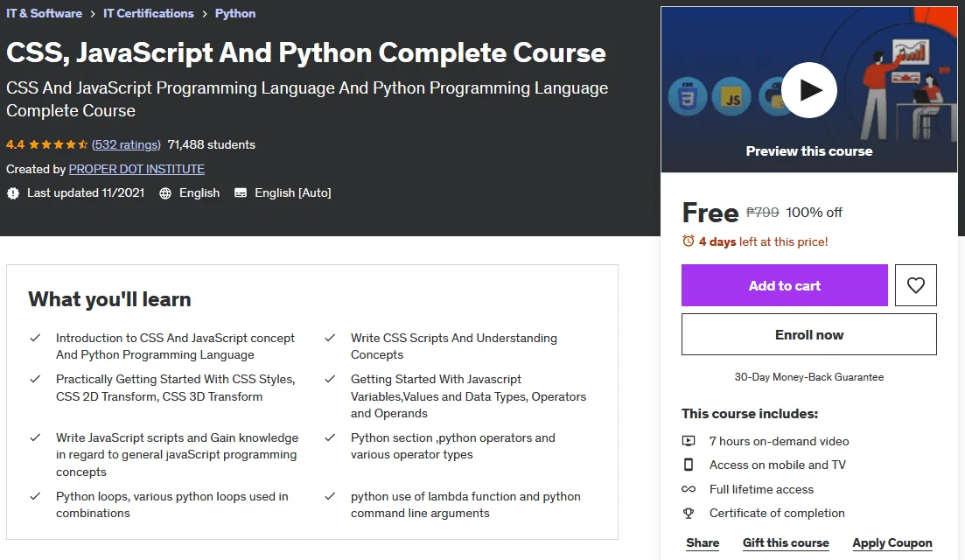This screenshot has width=965, height=560.
Task: Click the 30-Day Money-Back Guarantee text
Action: click(x=808, y=376)
